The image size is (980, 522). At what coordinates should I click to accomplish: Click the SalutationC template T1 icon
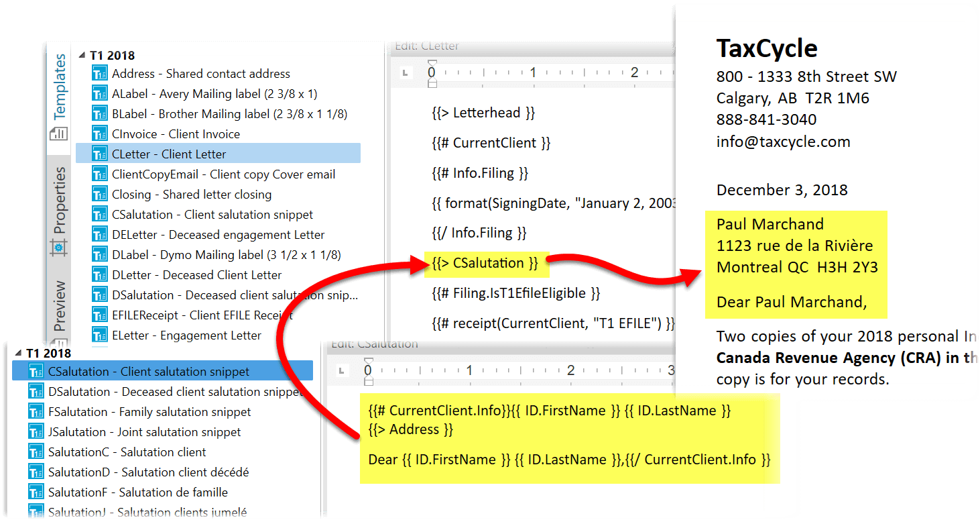[x=36, y=452]
